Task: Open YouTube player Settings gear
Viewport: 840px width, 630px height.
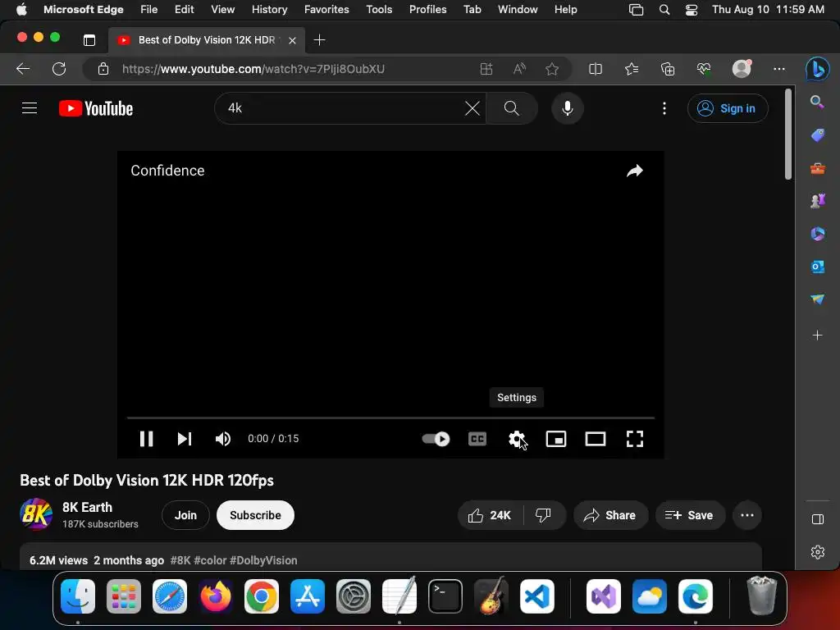Action: (517, 439)
